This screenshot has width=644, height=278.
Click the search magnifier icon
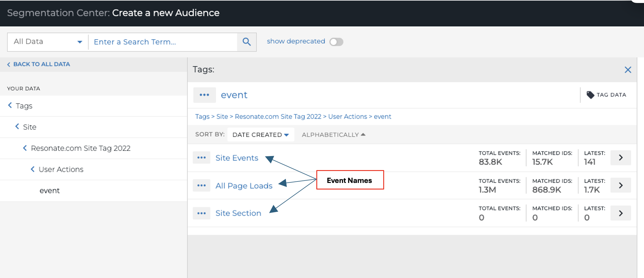tap(246, 42)
